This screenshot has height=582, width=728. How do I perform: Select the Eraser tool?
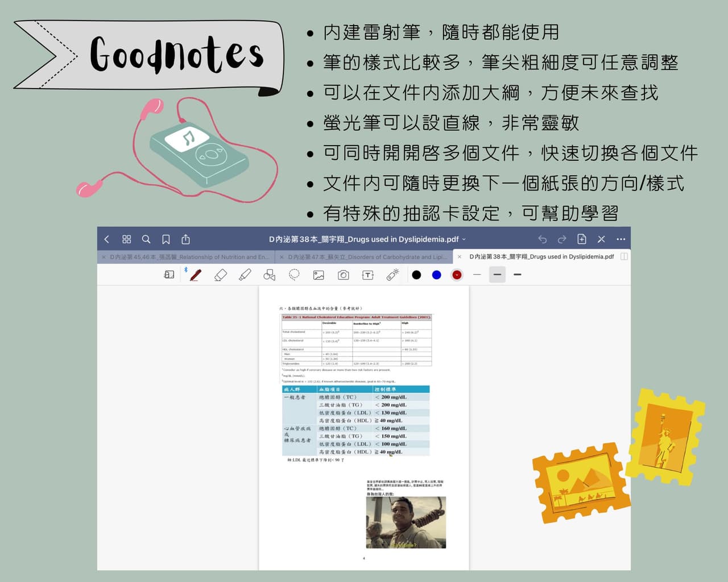[220, 275]
